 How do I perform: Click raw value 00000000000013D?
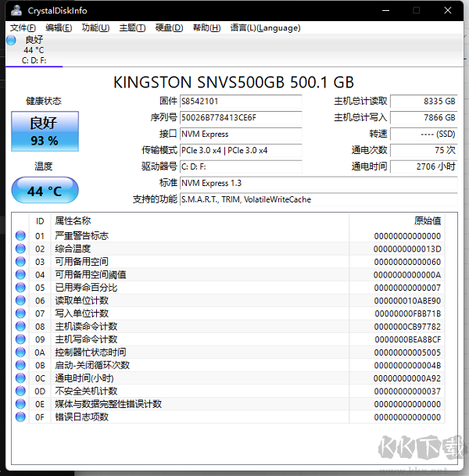(x=407, y=249)
